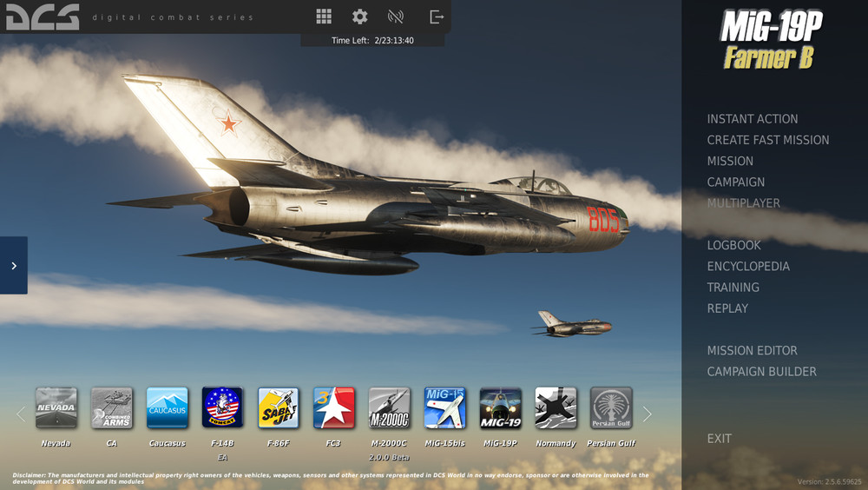Launch the Campaign Builder
This screenshot has height=490, width=868.
tap(762, 371)
